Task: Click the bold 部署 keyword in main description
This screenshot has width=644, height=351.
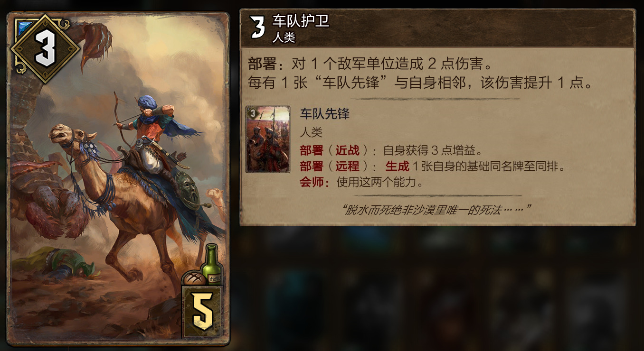Action: [262, 65]
